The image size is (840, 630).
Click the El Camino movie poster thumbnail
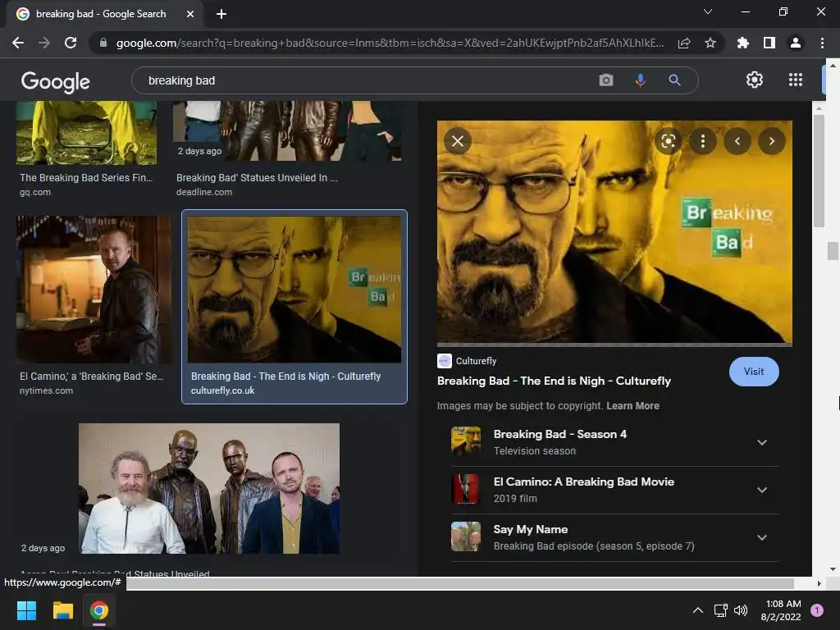coord(466,489)
